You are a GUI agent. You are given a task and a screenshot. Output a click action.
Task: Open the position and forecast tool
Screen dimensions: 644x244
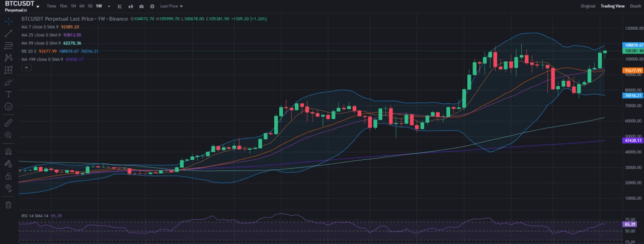pyautogui.click(x=8, y=70)
